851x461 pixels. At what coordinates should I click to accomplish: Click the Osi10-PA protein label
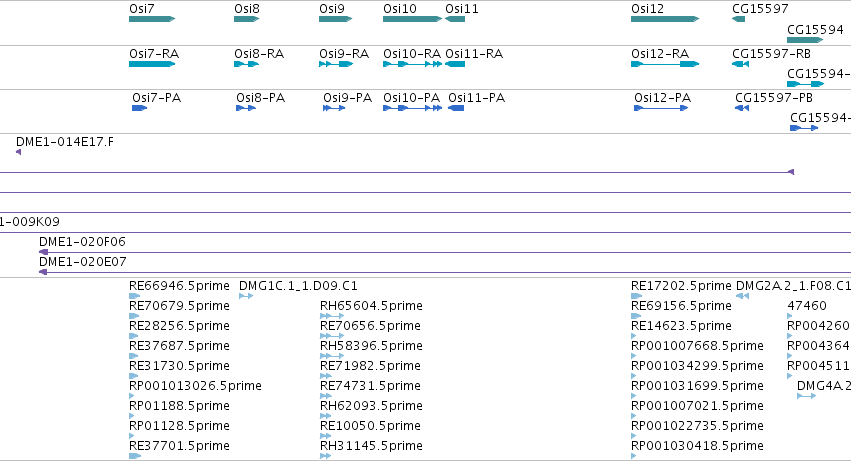411,98
